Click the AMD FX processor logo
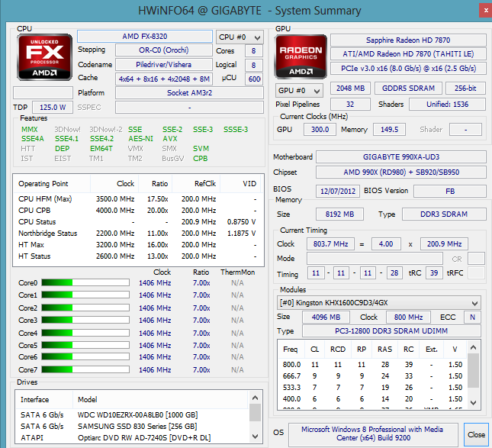 [x=44, y=57]
